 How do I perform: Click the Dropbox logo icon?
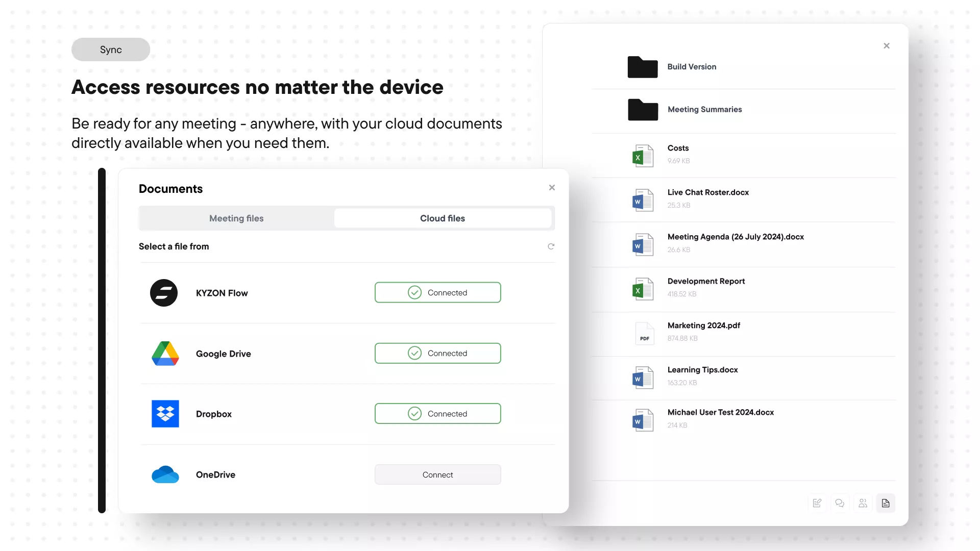click(165, 414)
